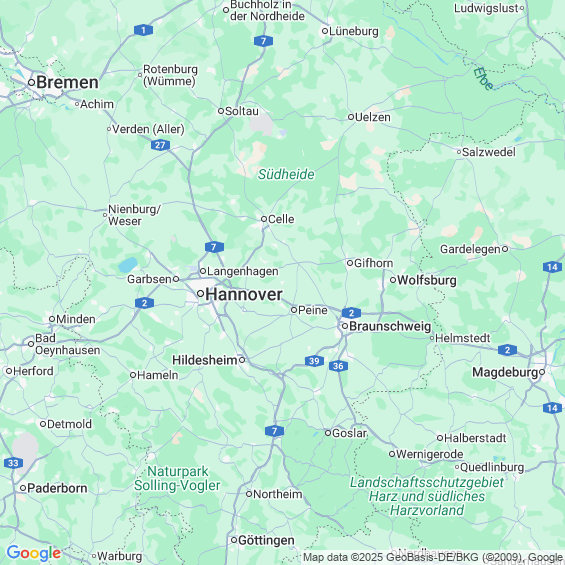Click the A27 highway shield near Verden
The height and width of the screenshot is (565, 565).
[x=160, y=145]
